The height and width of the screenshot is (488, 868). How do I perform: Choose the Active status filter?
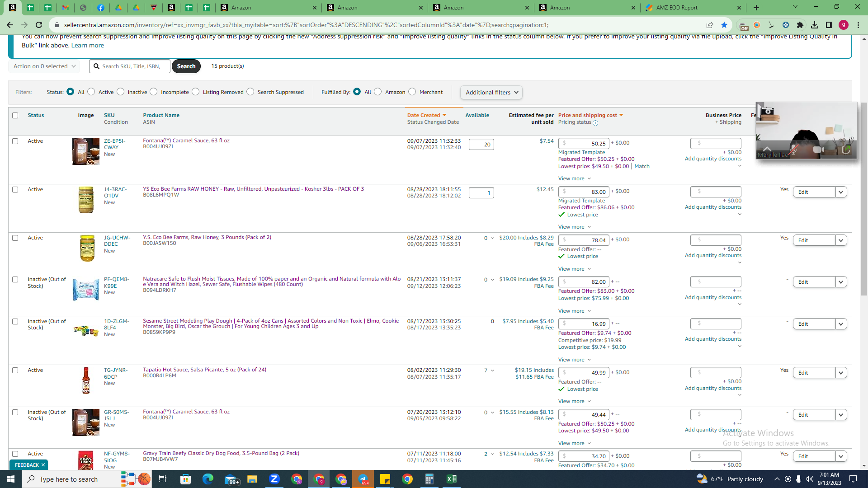tap(91, 92)
